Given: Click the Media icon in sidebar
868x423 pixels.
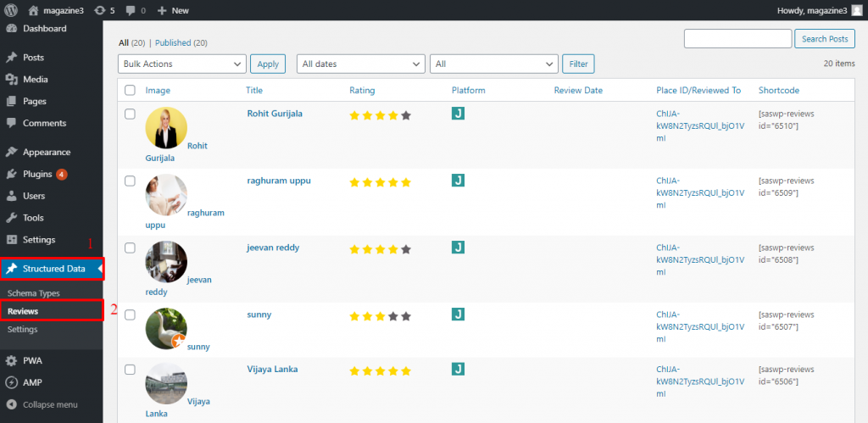Looking at the screenshot, I should 11,79.
